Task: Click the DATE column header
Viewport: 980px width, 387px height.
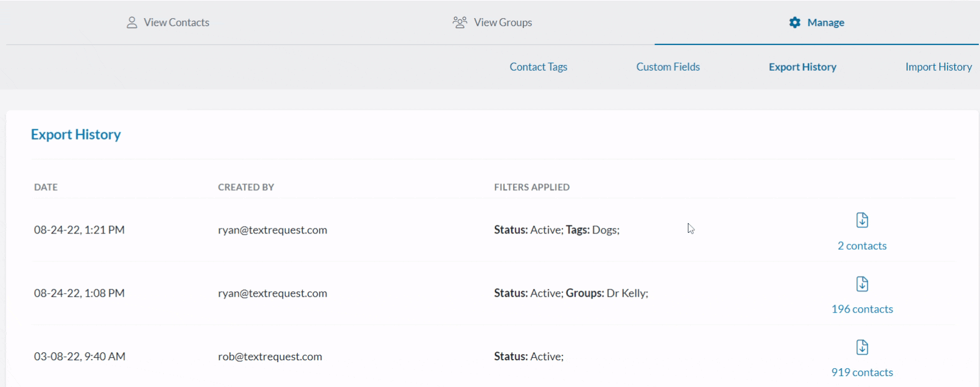Action: [46, 187]
